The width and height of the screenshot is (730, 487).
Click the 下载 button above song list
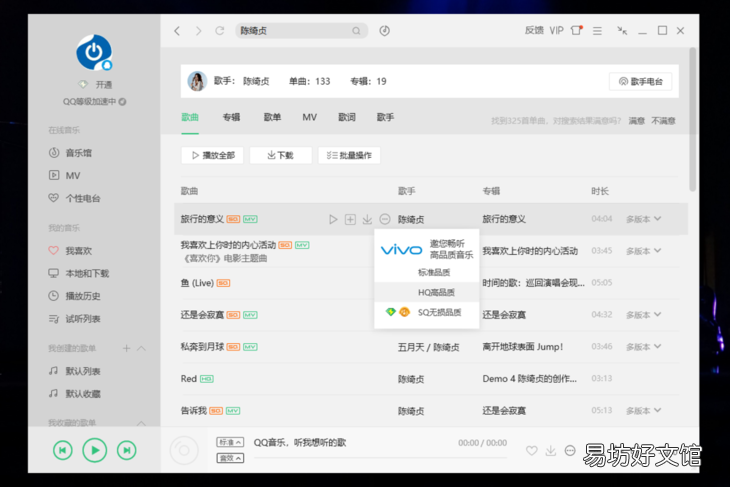[x=281, y=156]
